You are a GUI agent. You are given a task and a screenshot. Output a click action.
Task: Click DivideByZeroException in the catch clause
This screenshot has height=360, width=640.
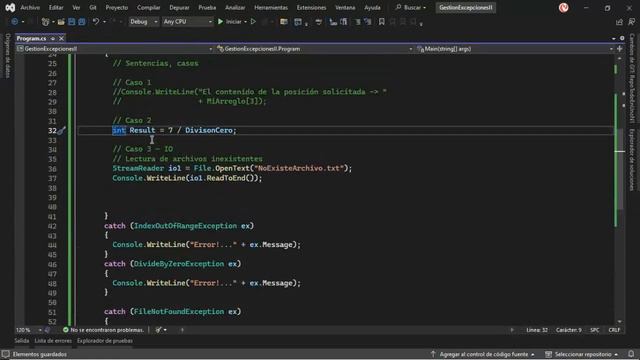coord(179,264)
